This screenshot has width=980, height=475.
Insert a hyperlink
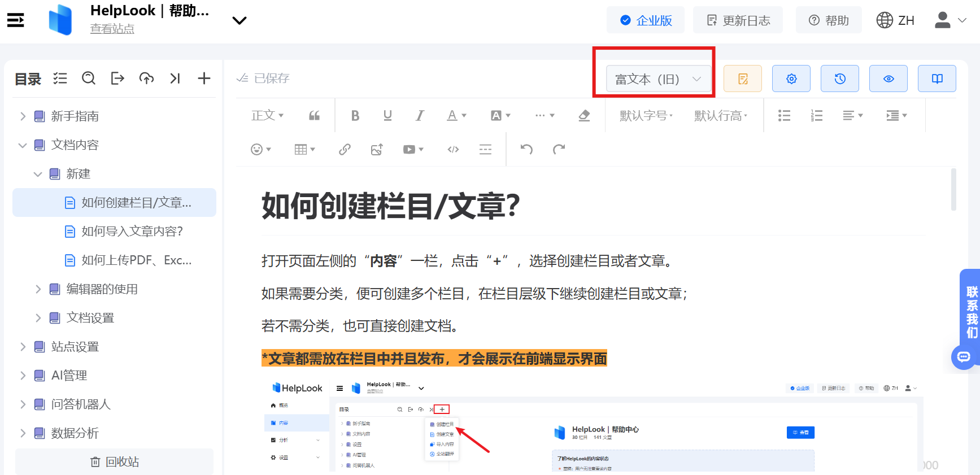(345, 150)
